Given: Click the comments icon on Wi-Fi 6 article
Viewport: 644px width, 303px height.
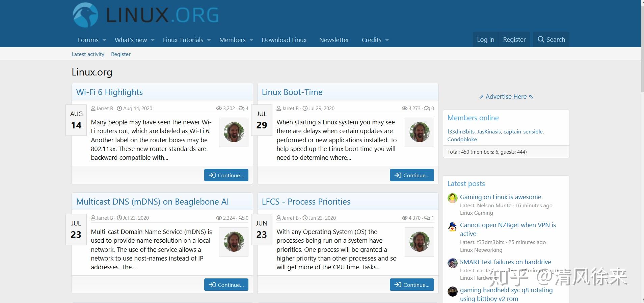Looking at the screenshot, I should [x=241, y=109].
